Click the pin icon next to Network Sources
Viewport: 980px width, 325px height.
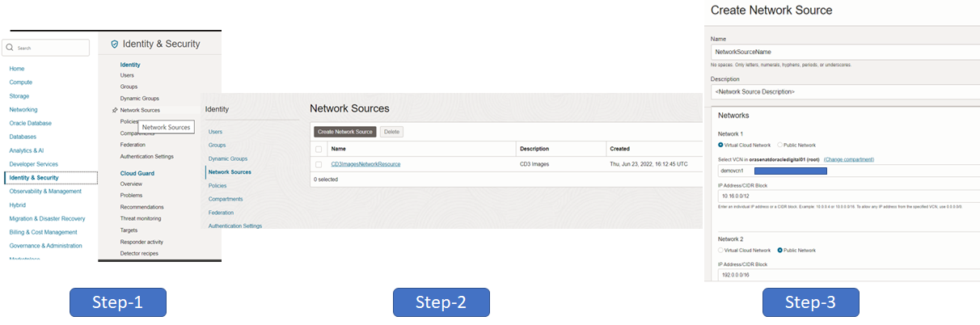[x=115, y=110]
